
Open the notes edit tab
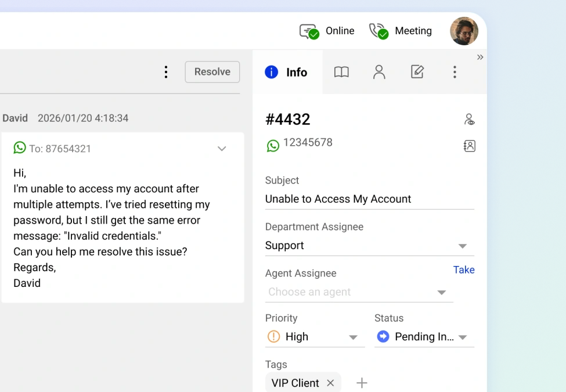pos(417,72)
